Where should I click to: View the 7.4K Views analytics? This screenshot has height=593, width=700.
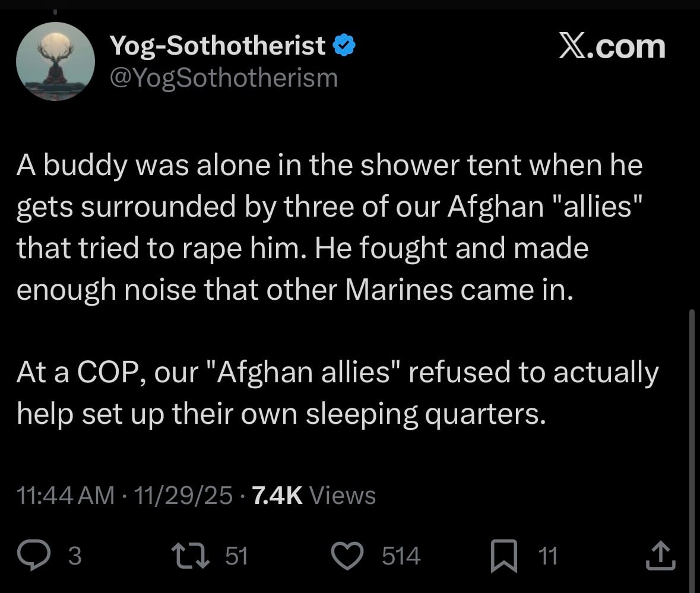(314, 495)
